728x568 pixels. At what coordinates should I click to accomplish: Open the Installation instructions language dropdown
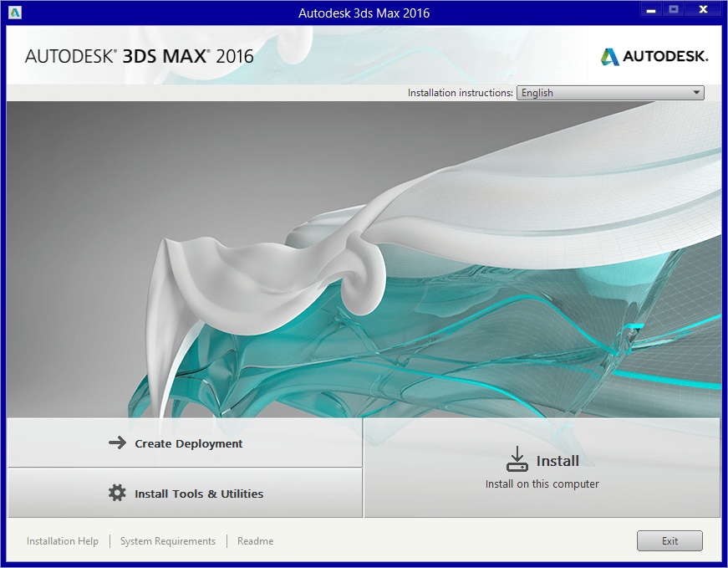(x=609, y=93)
